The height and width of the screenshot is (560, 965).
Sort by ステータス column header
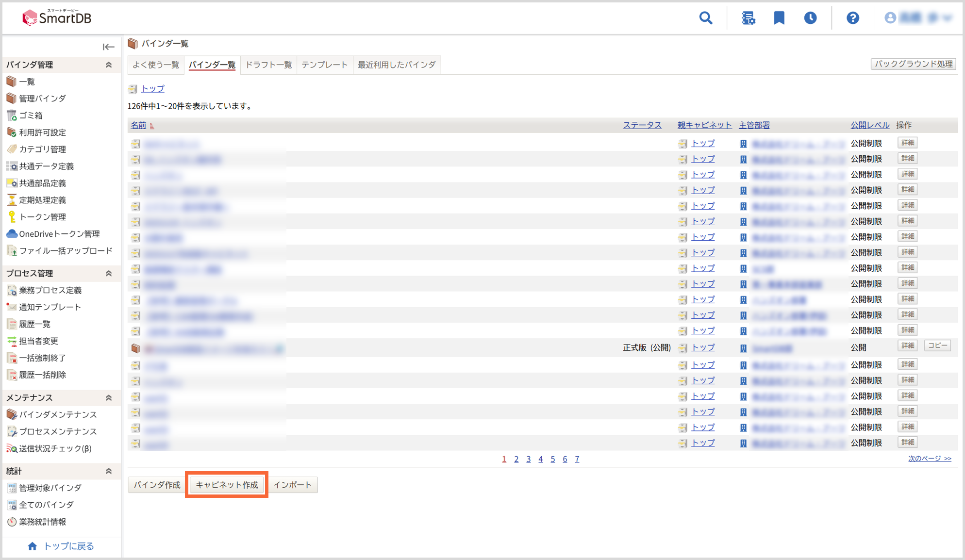(642, 125)
